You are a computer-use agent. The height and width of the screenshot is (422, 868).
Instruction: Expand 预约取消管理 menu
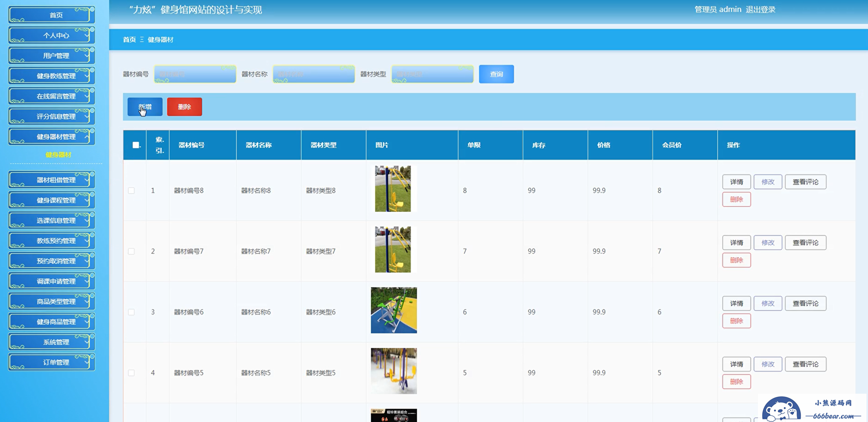[x=52, y=261]
